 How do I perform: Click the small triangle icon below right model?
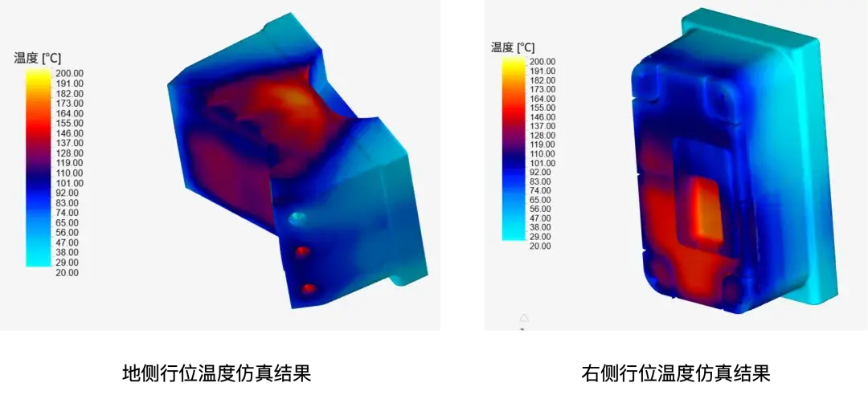pyautogui.click(x=524, y=318)
